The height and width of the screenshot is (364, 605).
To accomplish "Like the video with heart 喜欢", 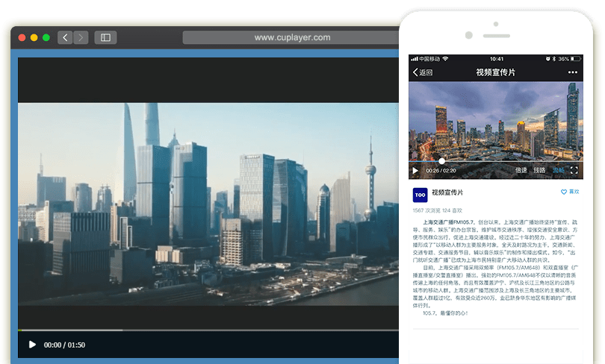I will 570,192.
